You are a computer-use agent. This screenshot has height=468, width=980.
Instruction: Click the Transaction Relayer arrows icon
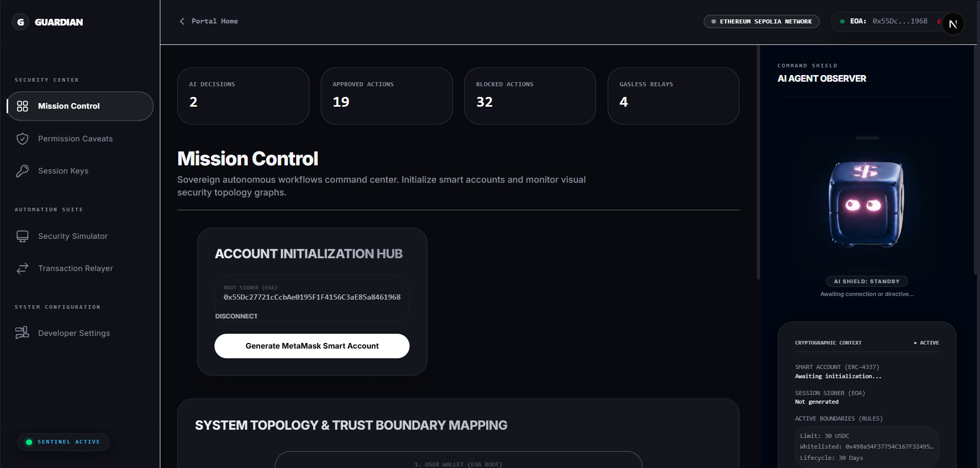coord(22,268)
